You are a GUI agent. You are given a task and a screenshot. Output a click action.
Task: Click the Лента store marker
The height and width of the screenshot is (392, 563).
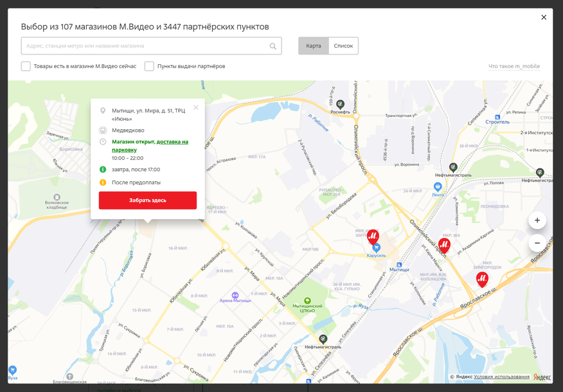point(437,186)
